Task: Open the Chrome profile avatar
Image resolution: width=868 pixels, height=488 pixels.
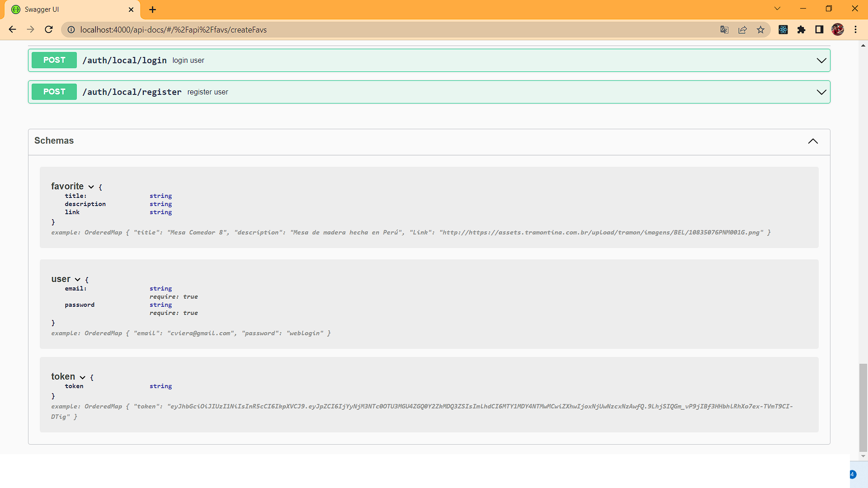Action: point(837,30)
